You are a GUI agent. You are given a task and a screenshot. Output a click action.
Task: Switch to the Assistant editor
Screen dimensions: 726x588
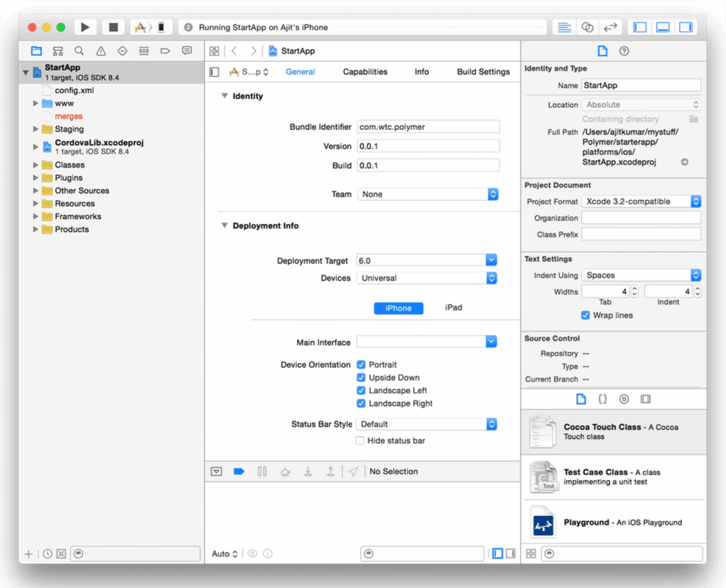[x=588, y=27]
